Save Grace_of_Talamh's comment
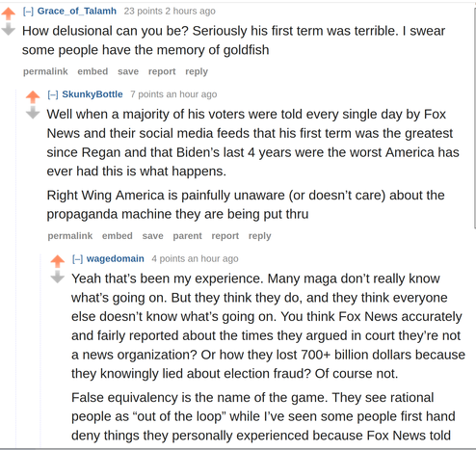Viewport: 476px width, 450px height. coord(128,71)
